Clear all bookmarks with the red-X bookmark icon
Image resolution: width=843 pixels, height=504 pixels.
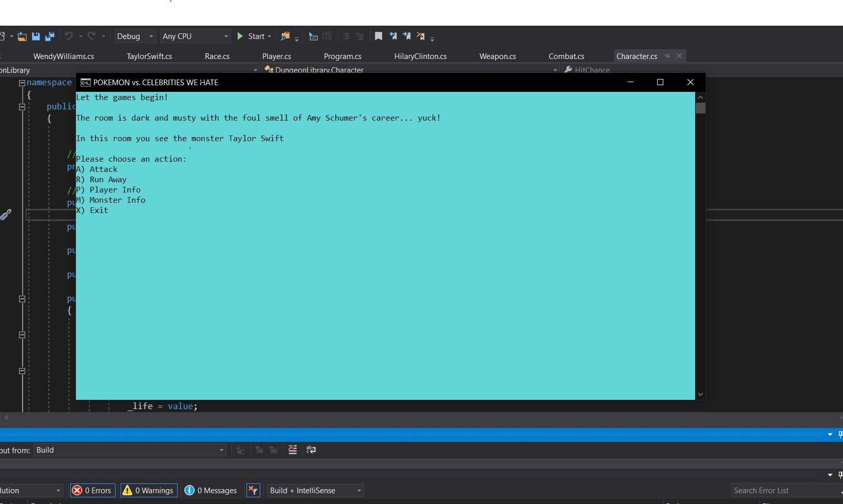[420, 36]
